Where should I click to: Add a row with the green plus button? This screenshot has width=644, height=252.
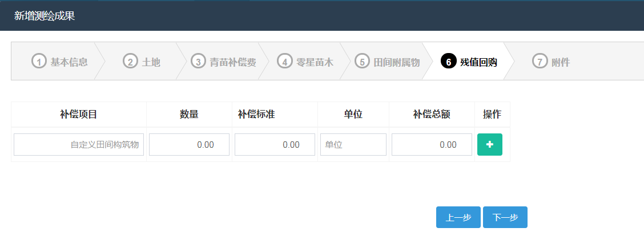click(490, 144)
